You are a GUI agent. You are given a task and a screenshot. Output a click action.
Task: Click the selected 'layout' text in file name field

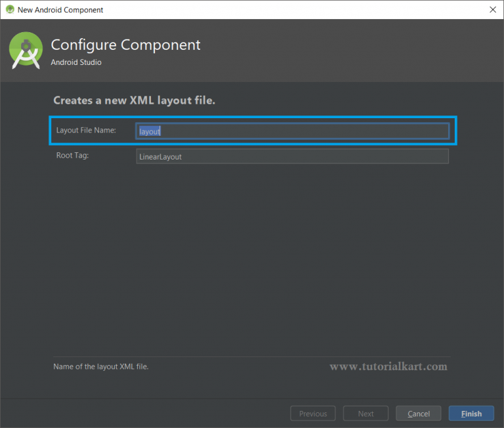[150, 131]
